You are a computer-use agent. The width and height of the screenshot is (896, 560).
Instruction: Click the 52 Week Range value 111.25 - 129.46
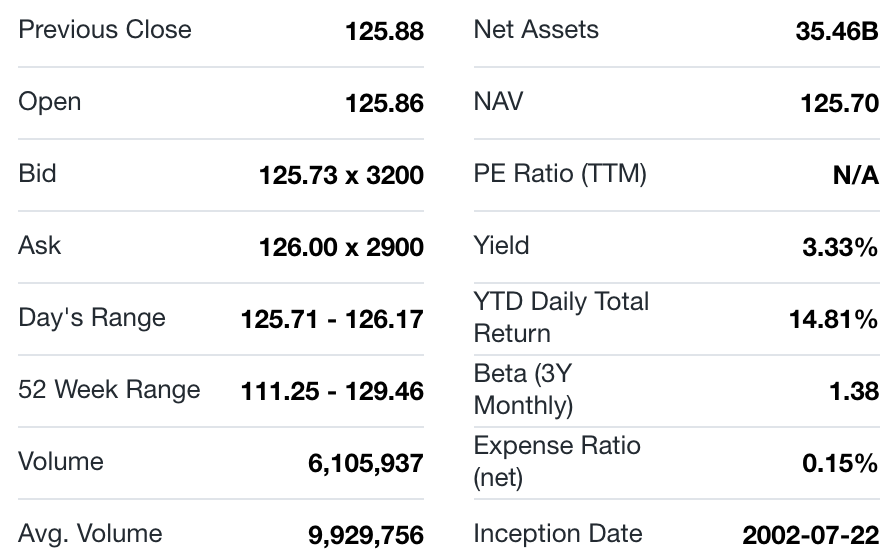[332, 391]
